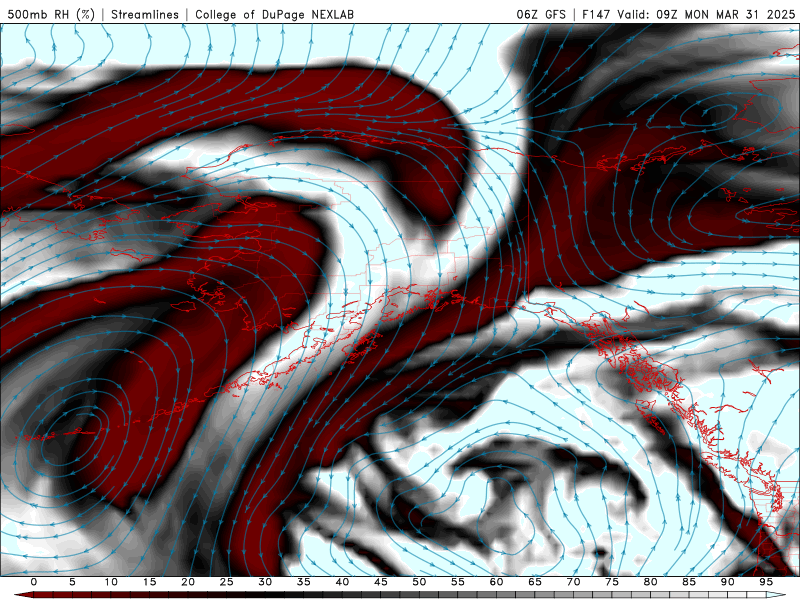
Task: Click the "50" colorbar scale label
Action: (419, 582)
